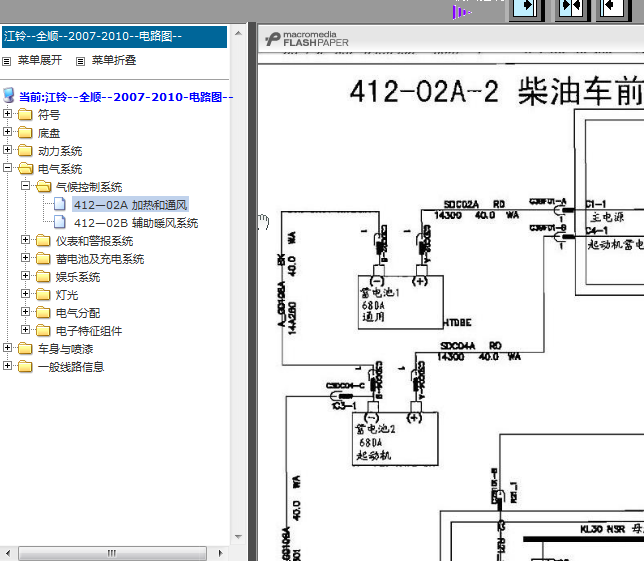Screen dimensions: 644x561
Task: Click the tree panel scroll-down arrow
Action: tap(238, 537)
